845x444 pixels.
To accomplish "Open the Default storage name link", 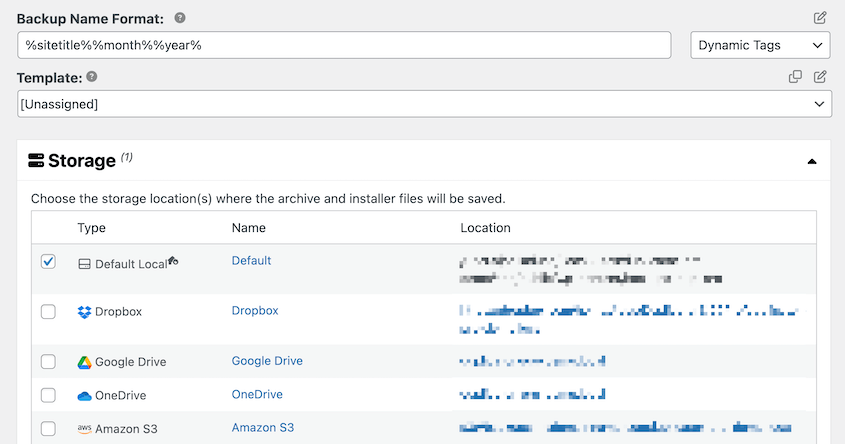I will click(x=251, y=261).
